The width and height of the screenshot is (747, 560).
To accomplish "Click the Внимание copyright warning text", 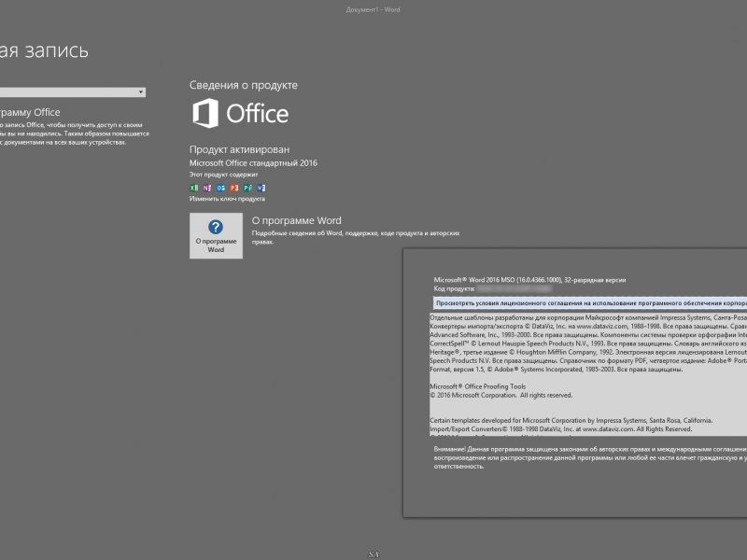I will pos(590,457).
